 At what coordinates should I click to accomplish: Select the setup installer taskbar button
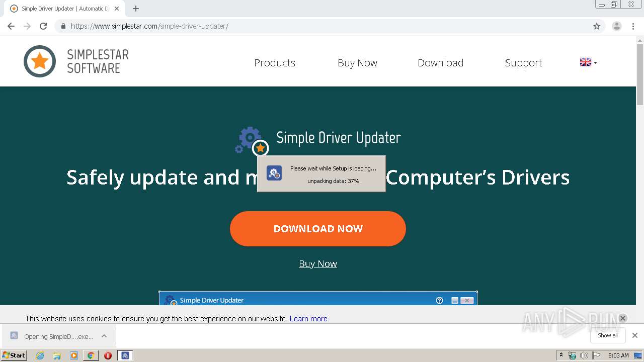(x=125, y=355)
